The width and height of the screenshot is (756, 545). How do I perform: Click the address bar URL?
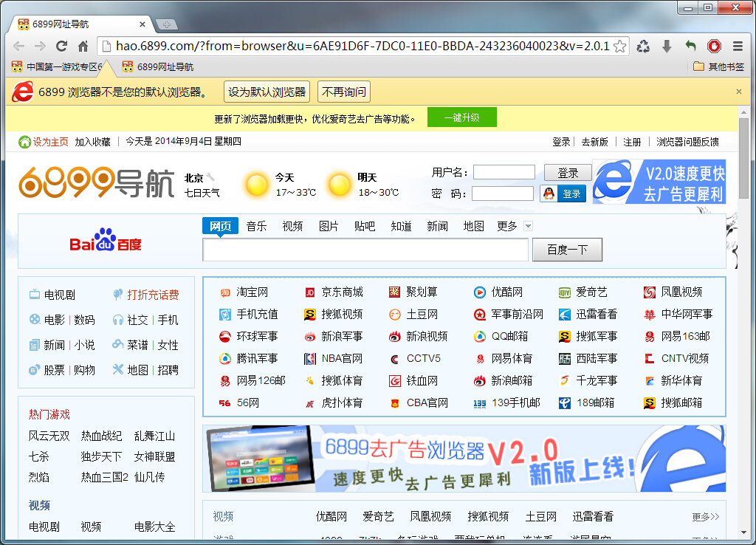tap(362, 47)
